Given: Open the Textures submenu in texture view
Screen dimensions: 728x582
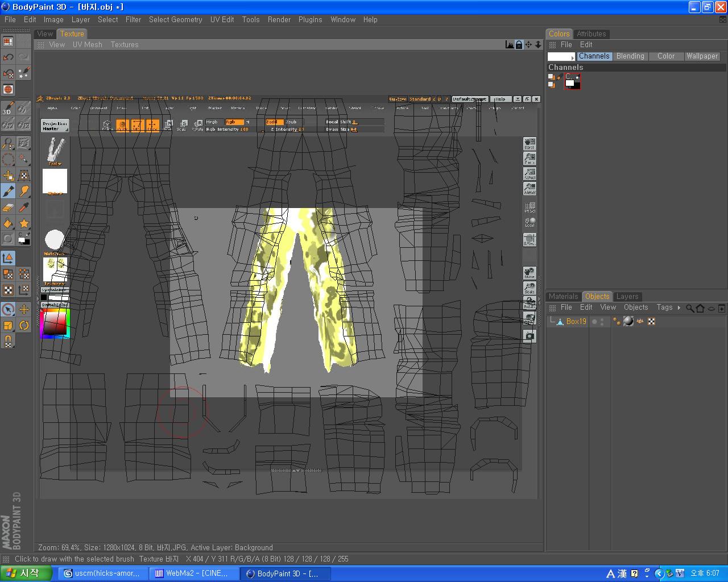Looking at the screenshot, I should pos(125,44).
